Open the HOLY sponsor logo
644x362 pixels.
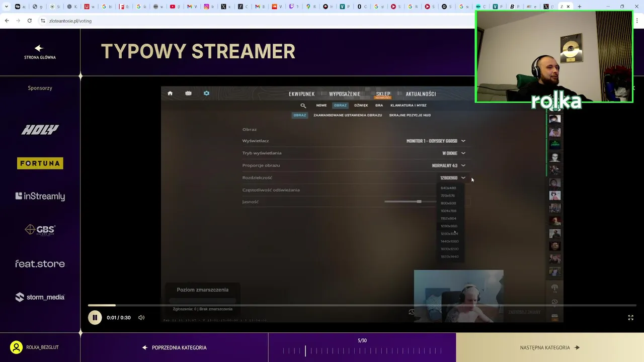click(40, 130)
